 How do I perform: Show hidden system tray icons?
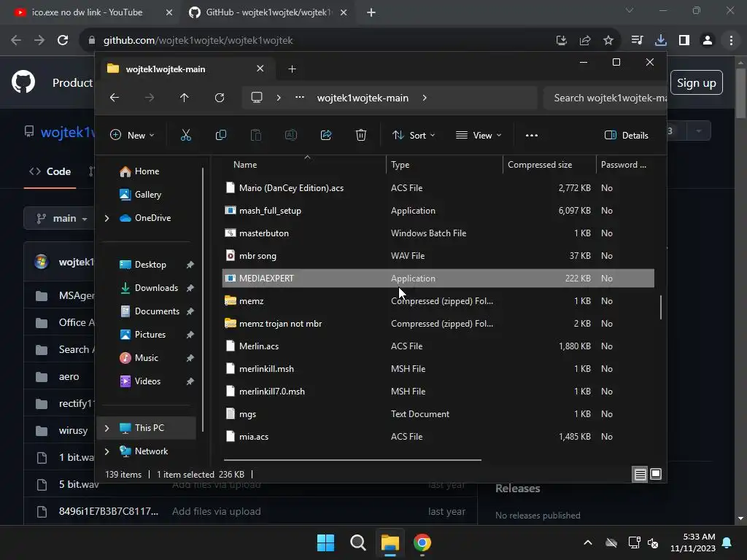(588, 542)
